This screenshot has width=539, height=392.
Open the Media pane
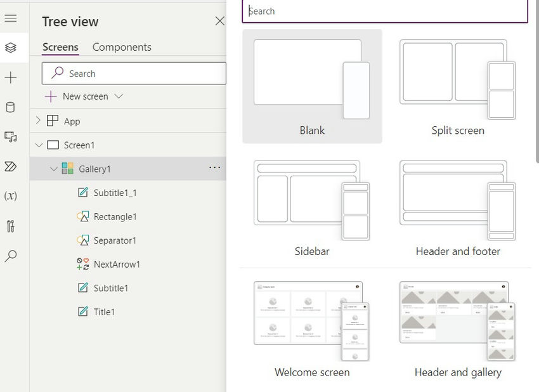click(x=11, y=137)
